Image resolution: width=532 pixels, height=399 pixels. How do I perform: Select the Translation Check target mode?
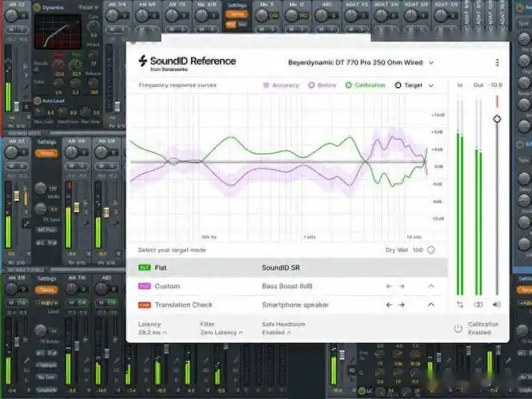click(x=287, y=305)
